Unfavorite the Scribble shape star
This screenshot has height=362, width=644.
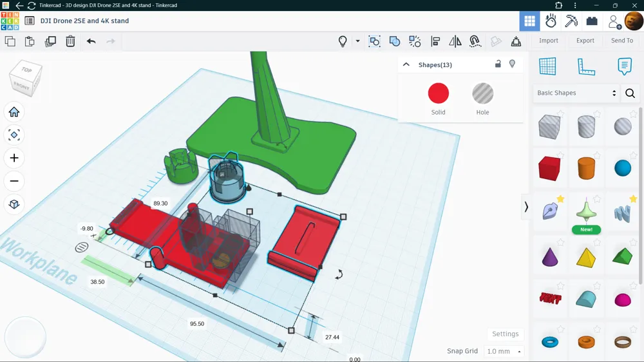coord(560,199)
